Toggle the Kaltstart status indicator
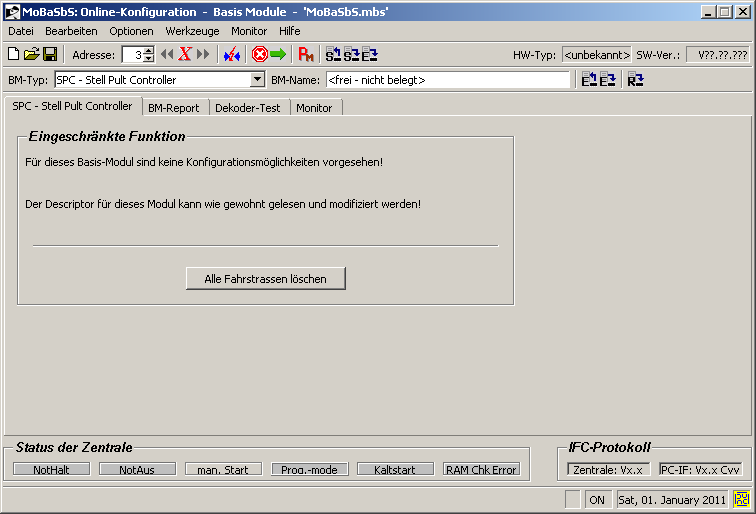 click(395, 469)
